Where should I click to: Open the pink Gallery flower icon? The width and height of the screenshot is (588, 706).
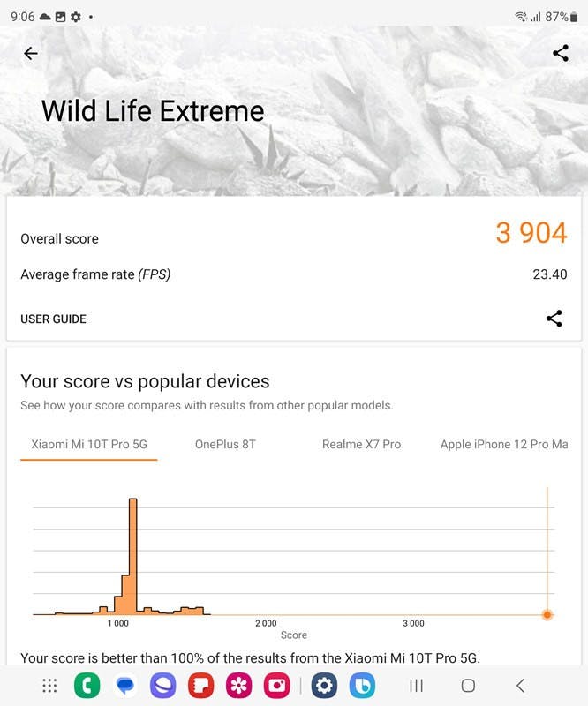(x=238, y=686)
